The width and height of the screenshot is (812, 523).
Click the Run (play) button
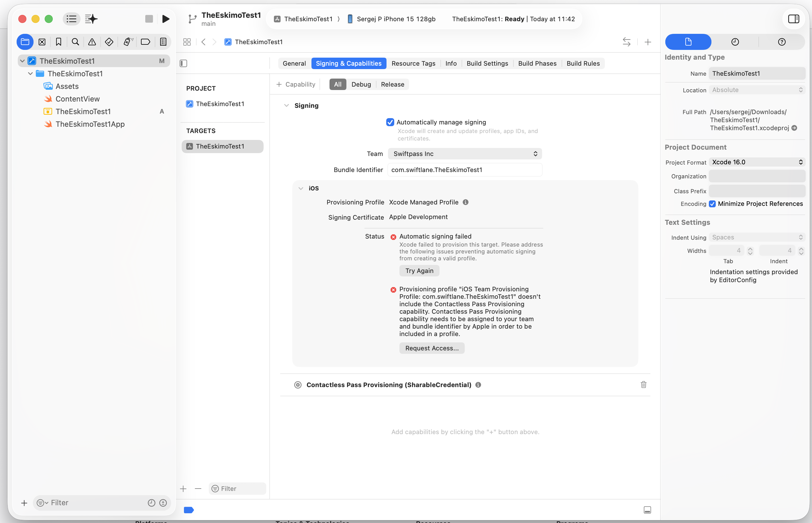point(166,19)
